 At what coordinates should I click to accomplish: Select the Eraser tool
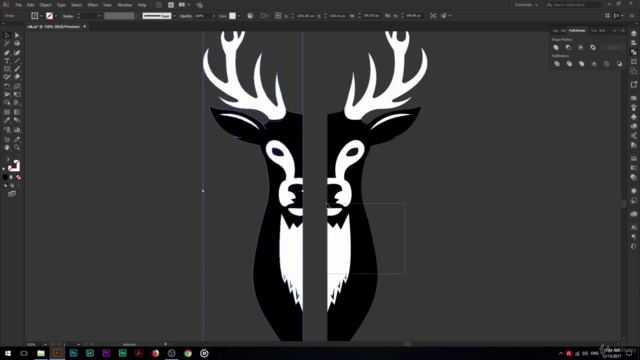pyautogui.click(x=17, y=77)
